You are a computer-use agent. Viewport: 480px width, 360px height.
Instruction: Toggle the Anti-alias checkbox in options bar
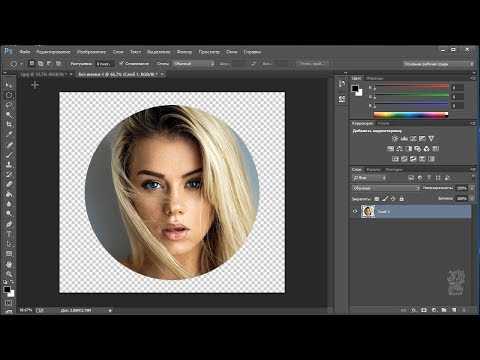[122, 63]
